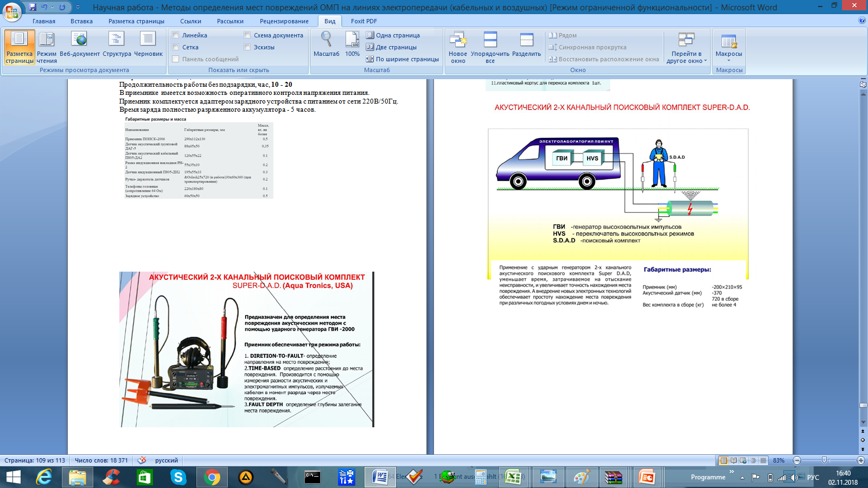The image size is (868, 488).
Task: Switch to Разметка страницы view mode
Action: coord(20,47)
